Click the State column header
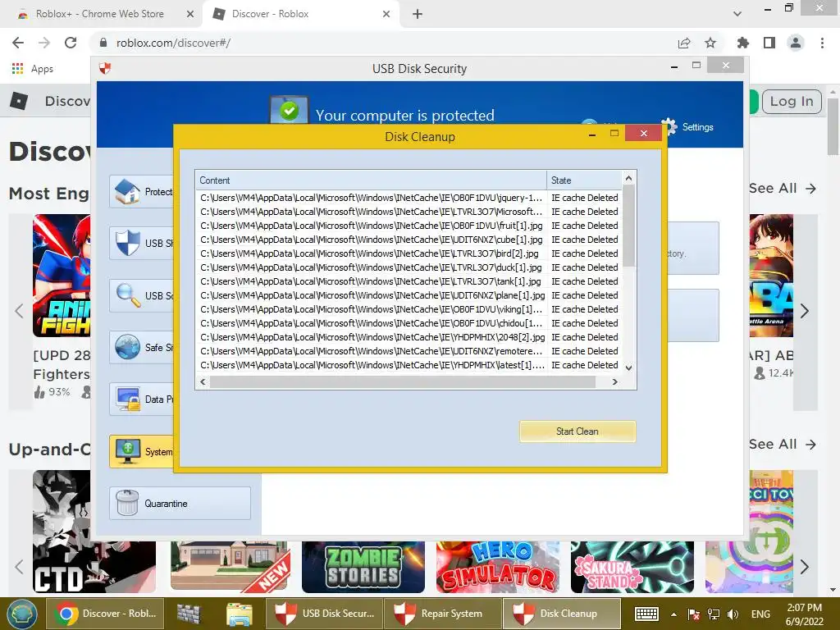The image size is (840, 630). pos(584,180)
